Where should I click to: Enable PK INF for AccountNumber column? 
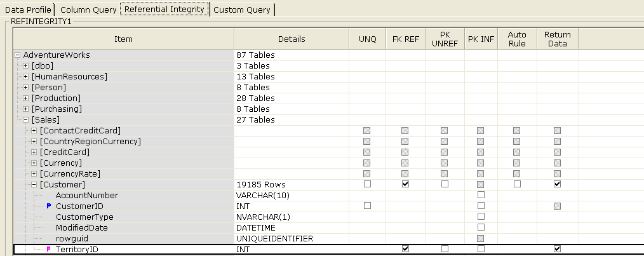pos(481,195)
